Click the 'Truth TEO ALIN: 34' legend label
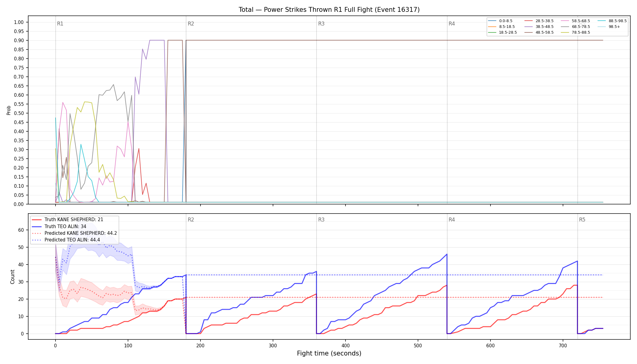 click(x=65, y=227)
